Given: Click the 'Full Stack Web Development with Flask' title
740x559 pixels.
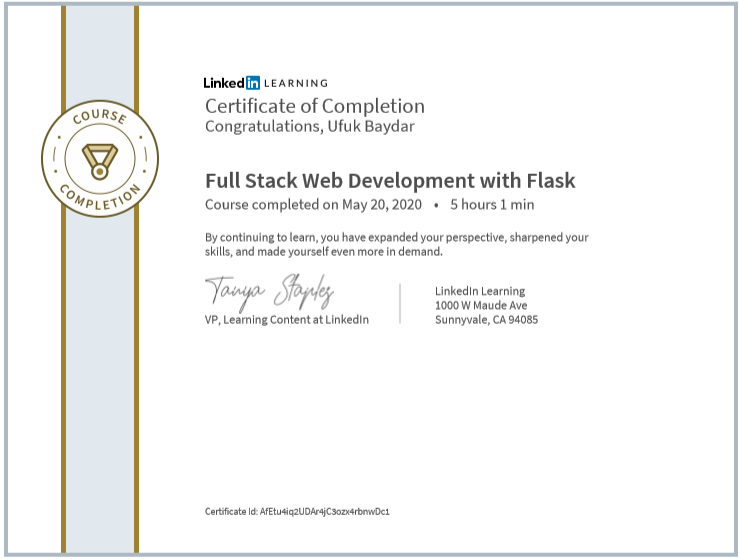Looking at the screenshot, I should [x=390, y=181].
